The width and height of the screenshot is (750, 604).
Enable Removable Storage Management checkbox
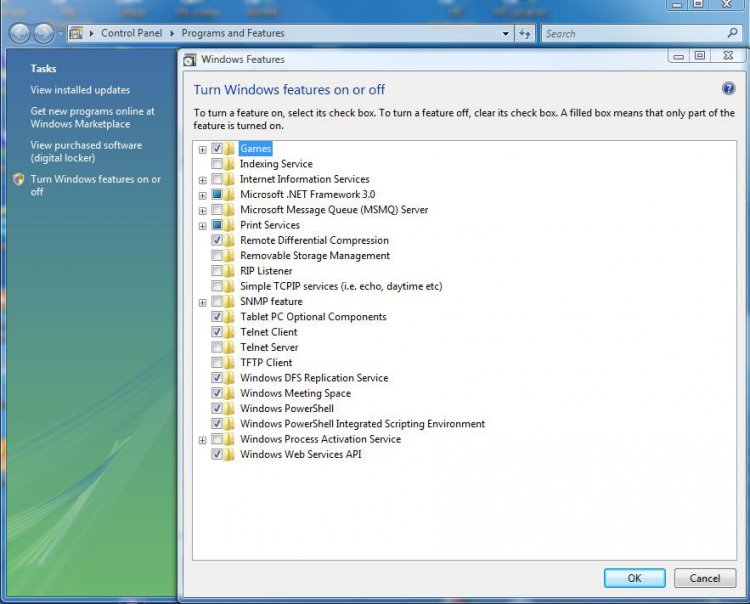pyautogui.click(x=217, y=255)
